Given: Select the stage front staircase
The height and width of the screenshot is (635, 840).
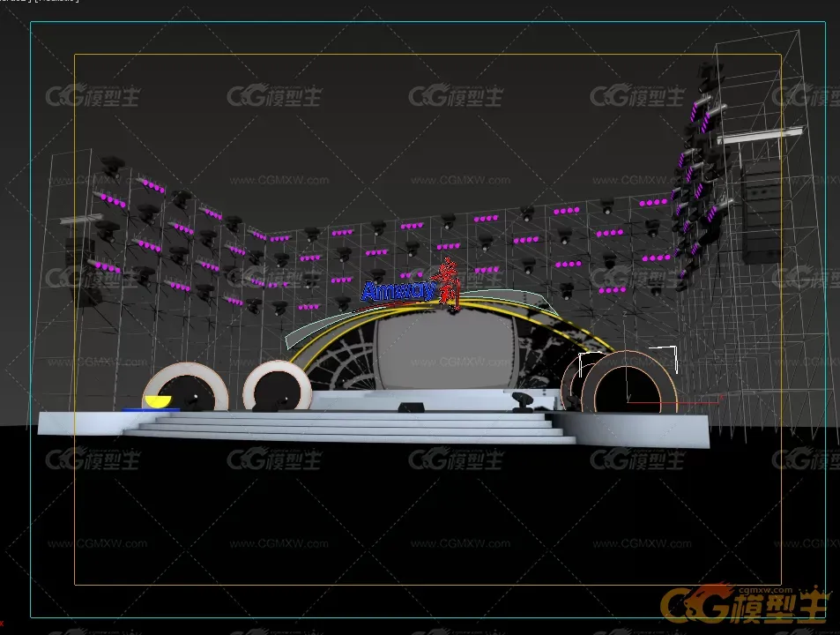Looking at the screenshot, I should [x=351, y=428].
